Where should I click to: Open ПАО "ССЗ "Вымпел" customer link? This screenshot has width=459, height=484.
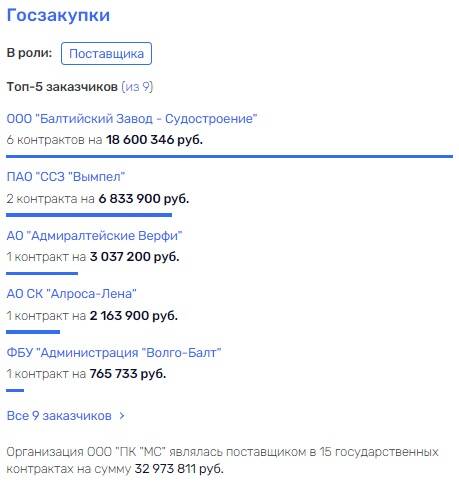coord(66,177)
